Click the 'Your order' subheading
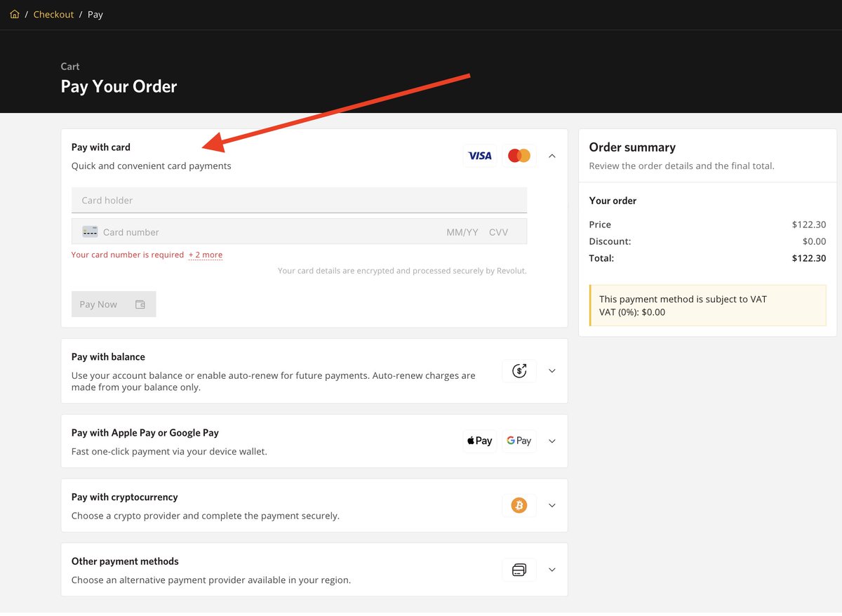Screen dimensions: 842x616 (x=613, y=201)
